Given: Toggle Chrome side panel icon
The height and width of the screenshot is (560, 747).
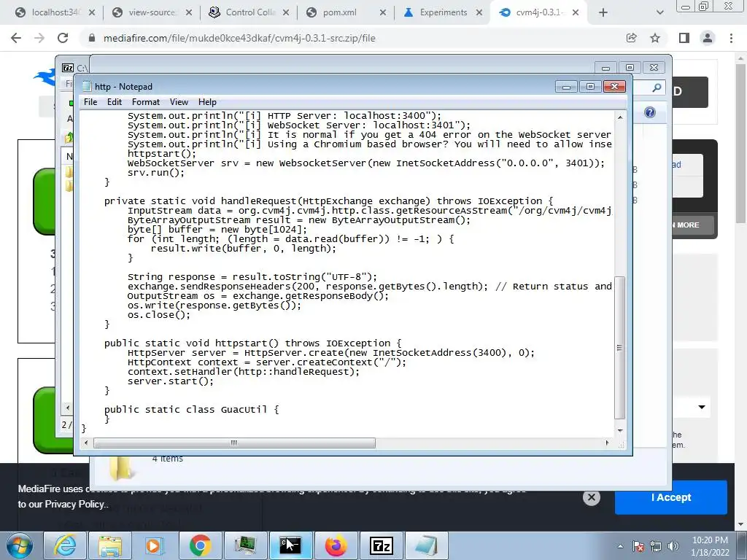Looking at the screenshot, I should (684, 38).
